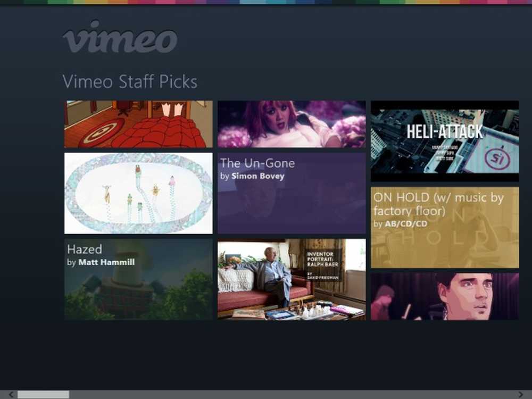
Task: Open the Vimeo Staff Picks heading
Action: (x=130, y=82)
